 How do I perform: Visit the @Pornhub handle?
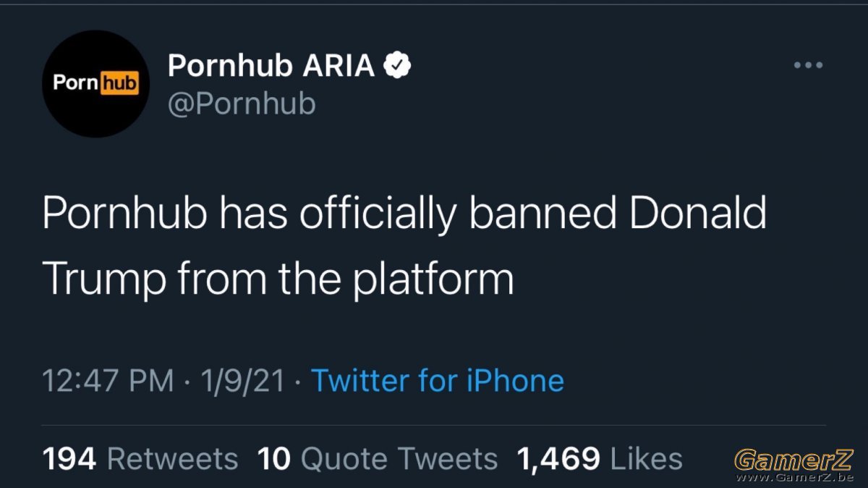tap(242, 104)
